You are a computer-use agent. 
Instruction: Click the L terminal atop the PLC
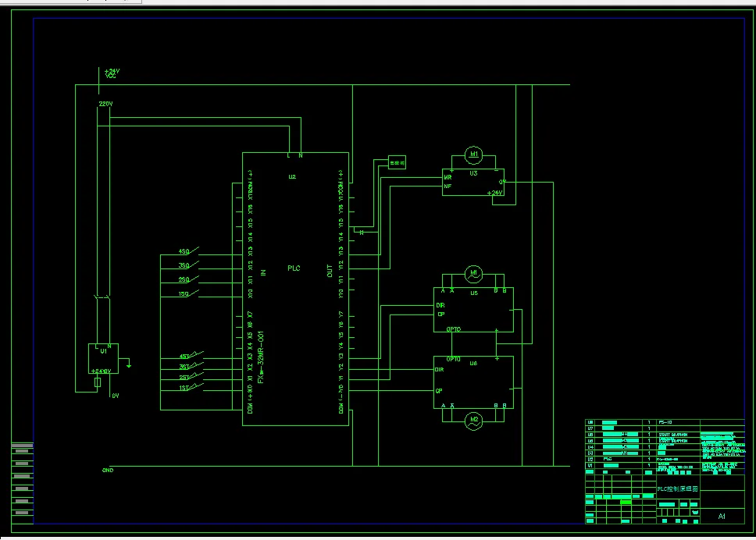click(x=288, y=155)
